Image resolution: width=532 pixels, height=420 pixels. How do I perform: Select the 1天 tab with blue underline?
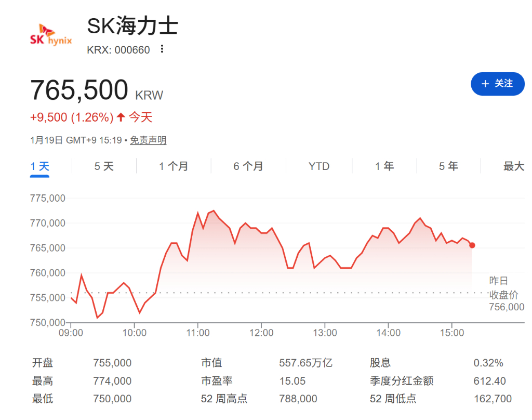[39, 166]
